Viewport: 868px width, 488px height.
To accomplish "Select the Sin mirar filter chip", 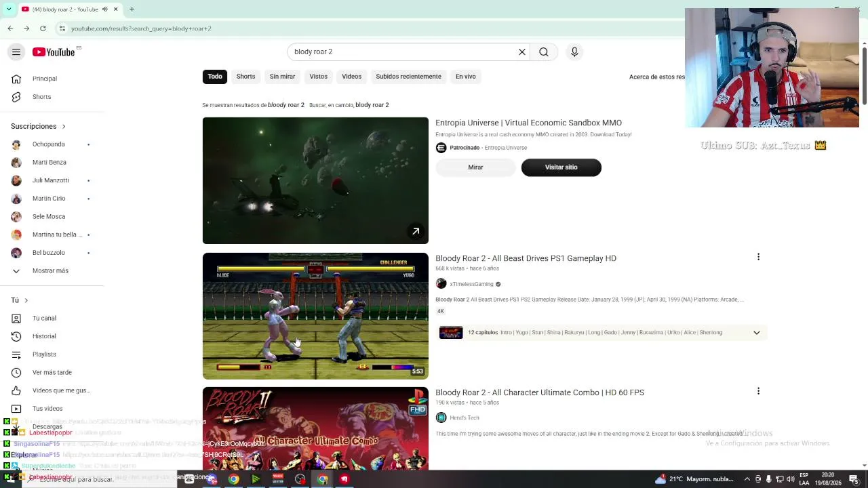I will [x=282, y=77].
